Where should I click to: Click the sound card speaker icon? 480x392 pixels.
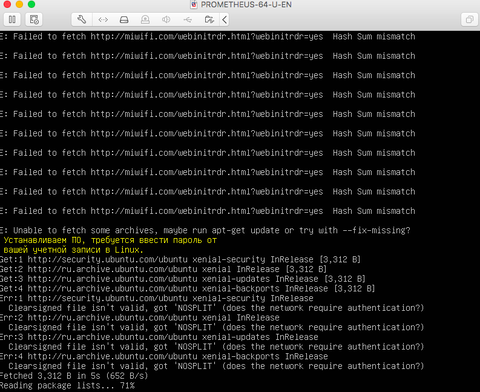coord(166,20)
